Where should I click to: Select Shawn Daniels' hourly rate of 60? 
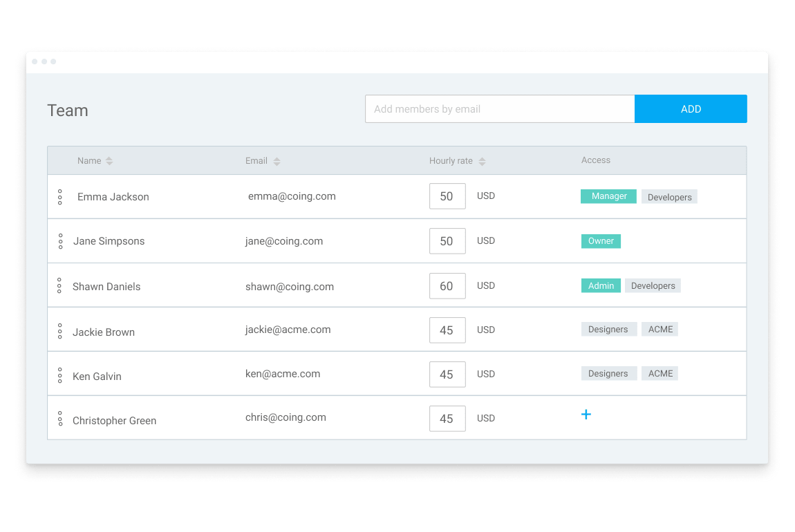(447, 285)
